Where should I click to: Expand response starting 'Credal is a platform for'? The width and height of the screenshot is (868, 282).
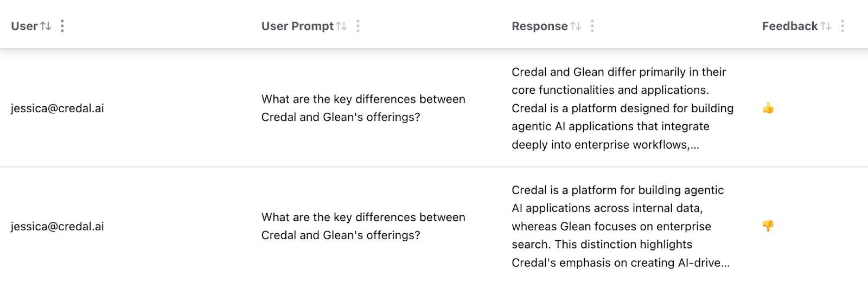(x=621, y=226)
